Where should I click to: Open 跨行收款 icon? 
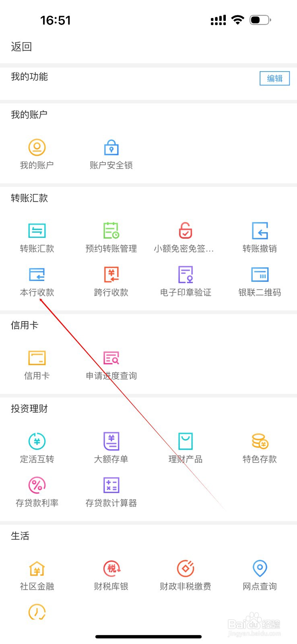pyautogui.click(x=111, y=275)
